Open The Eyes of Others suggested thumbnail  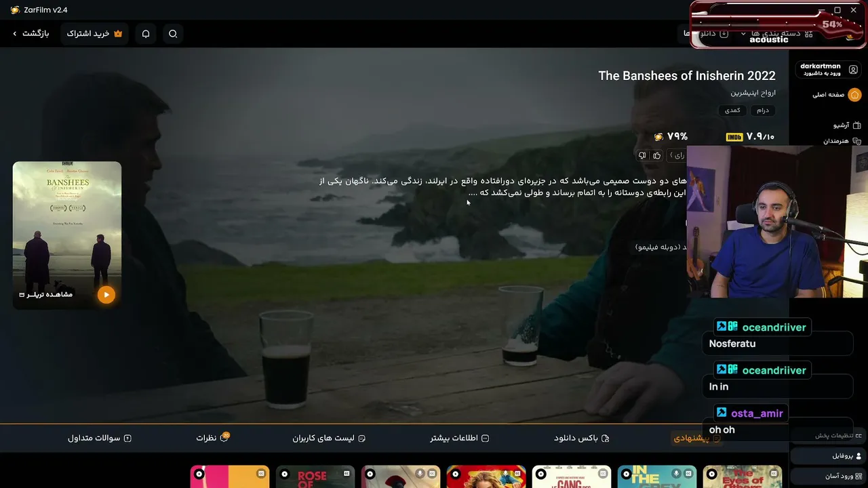click(x=743, y=477)
